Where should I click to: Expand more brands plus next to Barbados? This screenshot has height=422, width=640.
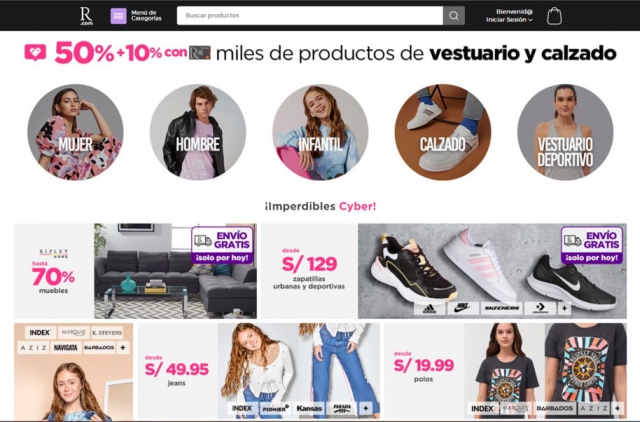pos(123,347)
